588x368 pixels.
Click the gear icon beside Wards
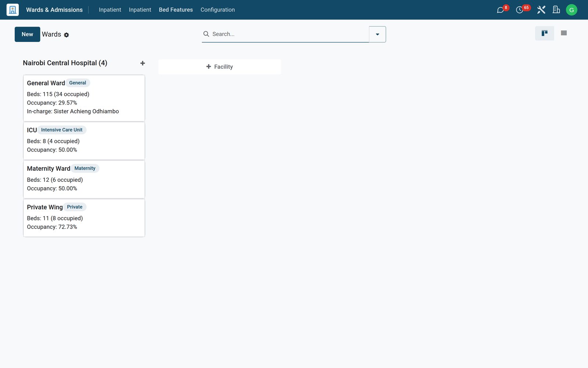pos(67,35)
